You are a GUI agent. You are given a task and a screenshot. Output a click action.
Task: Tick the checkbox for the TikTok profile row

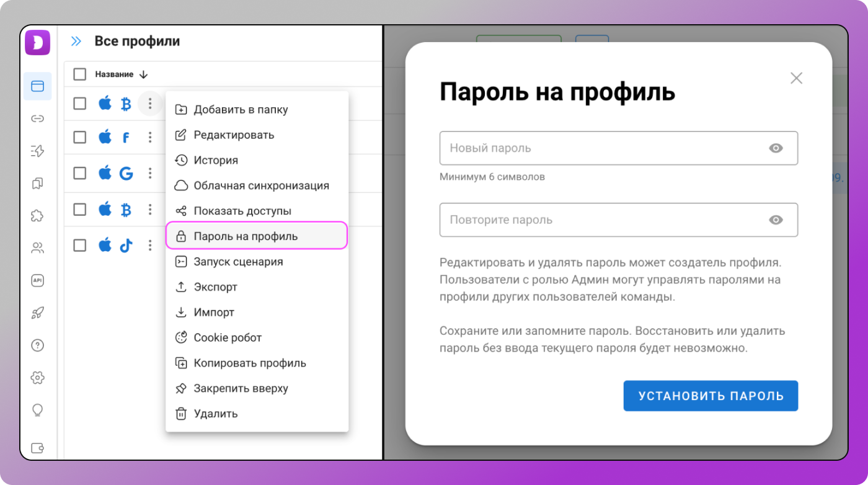click(x=79, y=246)
